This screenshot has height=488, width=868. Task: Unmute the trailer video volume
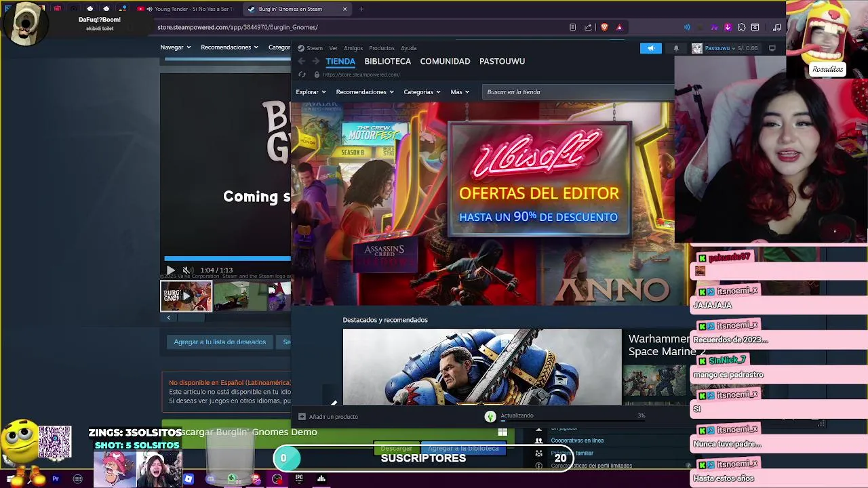[x=187, y=270]
